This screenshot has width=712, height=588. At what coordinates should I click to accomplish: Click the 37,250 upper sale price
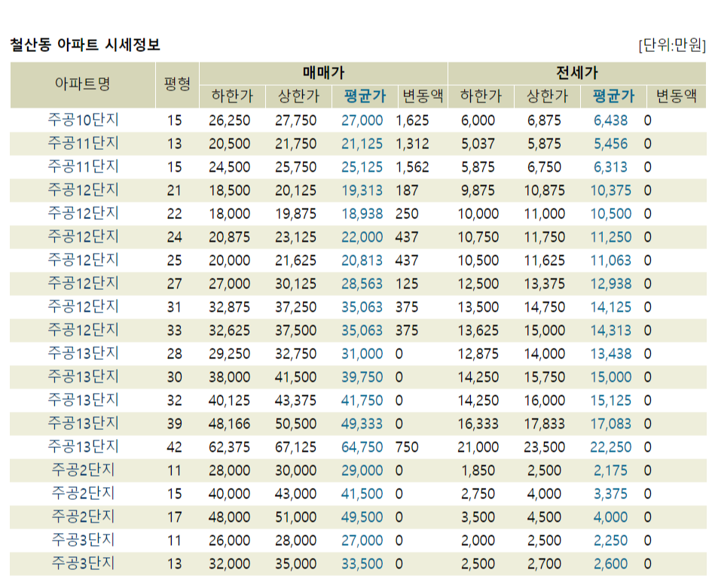(x=295, y=308)
